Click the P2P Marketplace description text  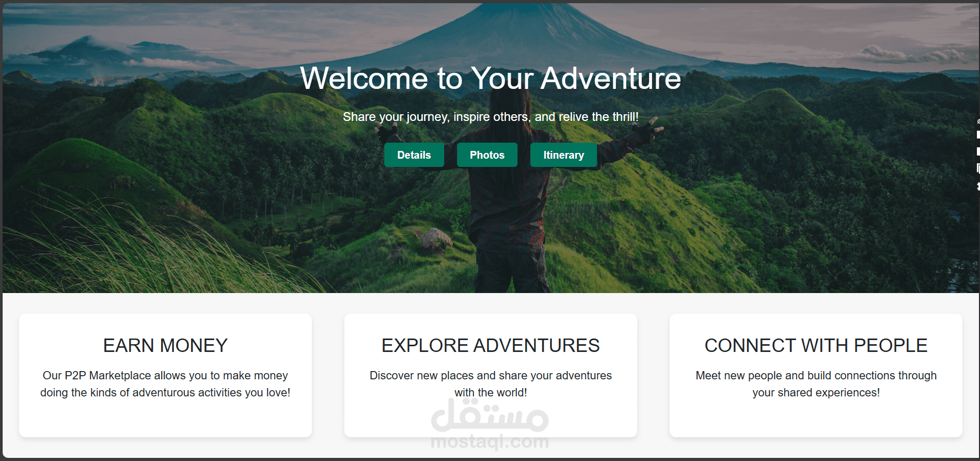pos(165,384)
